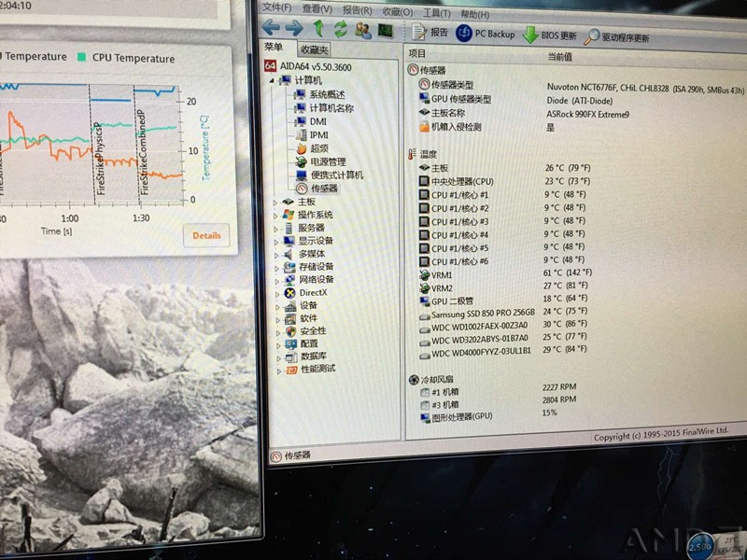Click the 安全性 shield icon

click(291, 331)
